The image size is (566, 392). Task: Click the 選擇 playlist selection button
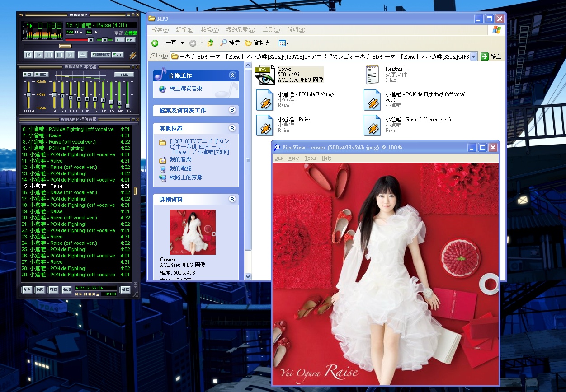click(x=53, y=290)
